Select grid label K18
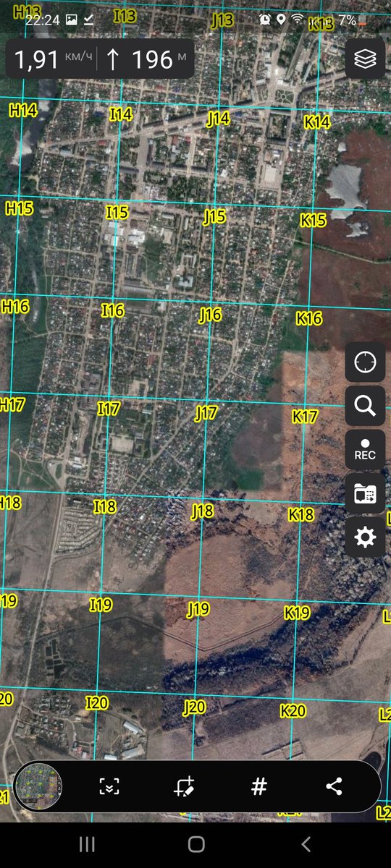 click(x=301, y=515)
